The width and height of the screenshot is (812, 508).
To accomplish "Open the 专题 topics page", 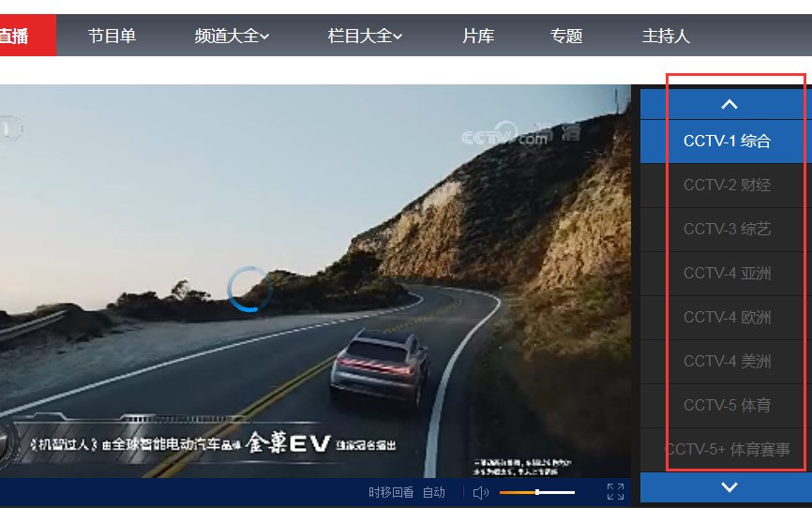I will [x=566, y=36].
